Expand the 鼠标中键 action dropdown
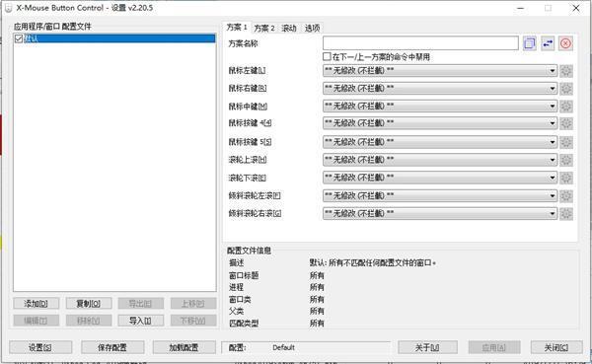 click(440, 107)
